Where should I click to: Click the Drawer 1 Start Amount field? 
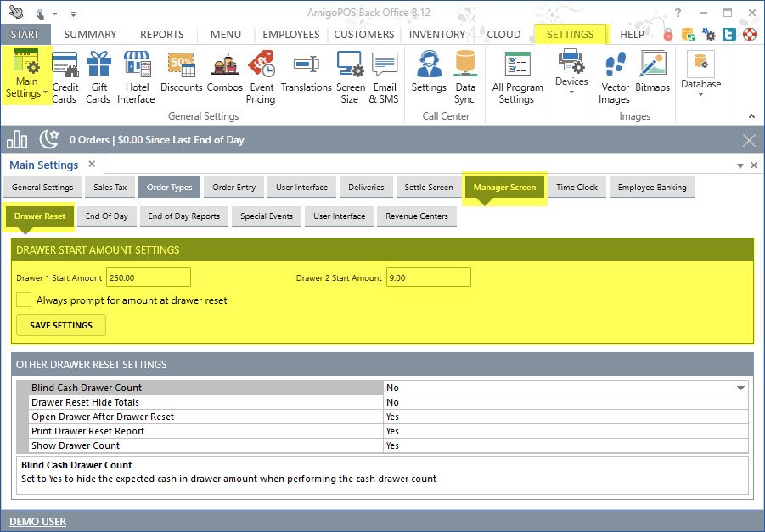[148, 277]
